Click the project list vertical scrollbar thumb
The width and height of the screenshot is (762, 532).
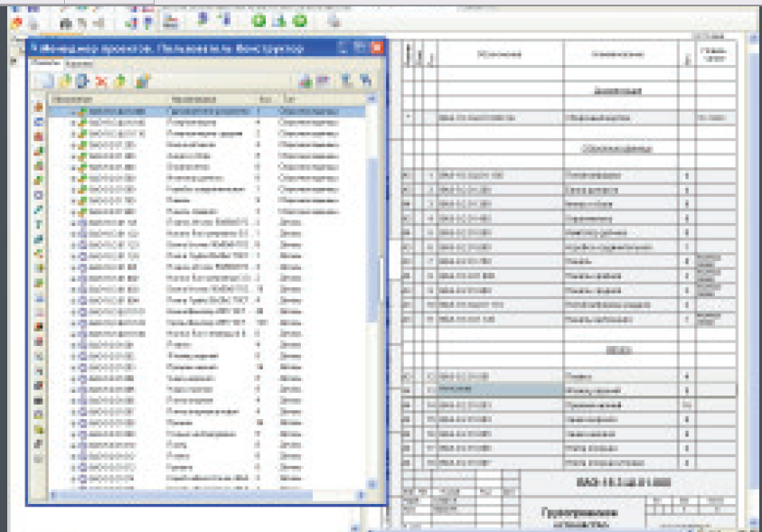[372, 238]
